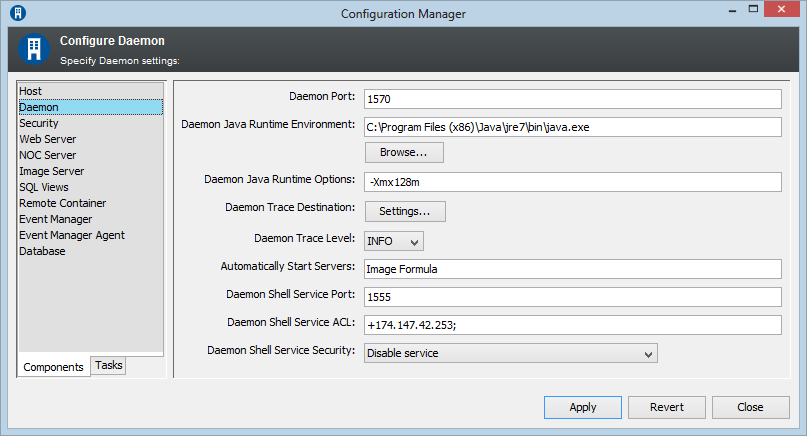This screenshot has width=807, height=436.
Task: Select the Daemon component
Action: point(91,107)
